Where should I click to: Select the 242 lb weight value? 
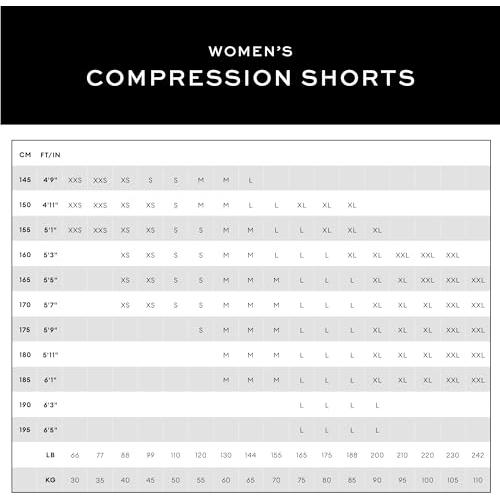478,455
